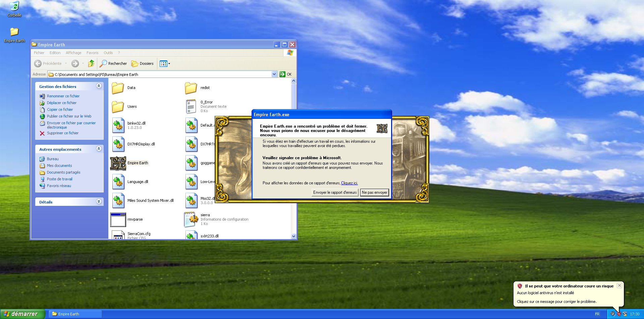
Task: Open the Outils menu
Action: pos(108,53)
